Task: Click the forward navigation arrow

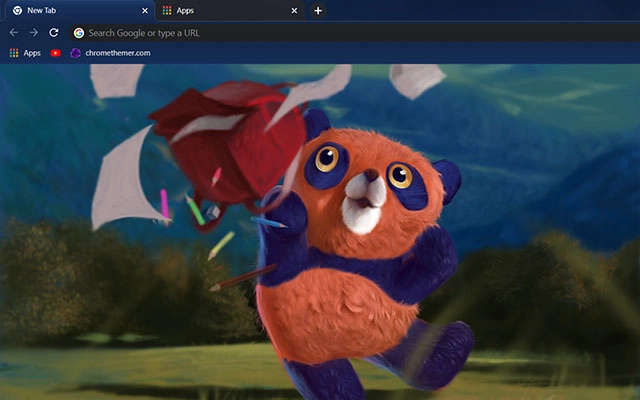Action: coord(34,33)
